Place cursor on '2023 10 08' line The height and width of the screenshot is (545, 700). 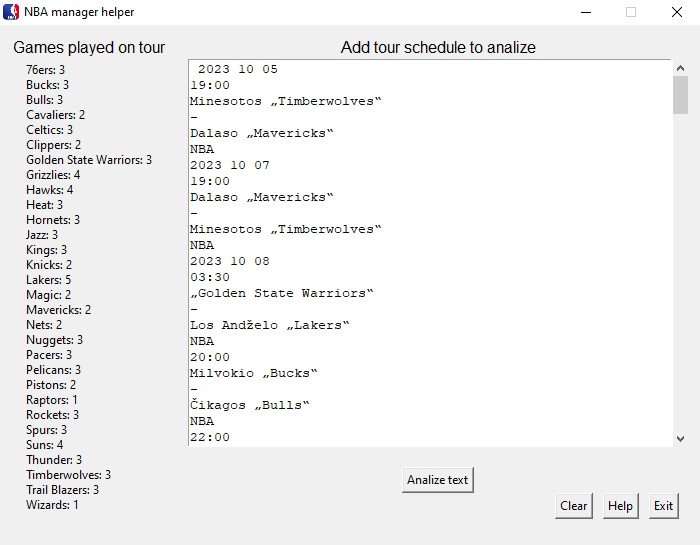(230, 261)
